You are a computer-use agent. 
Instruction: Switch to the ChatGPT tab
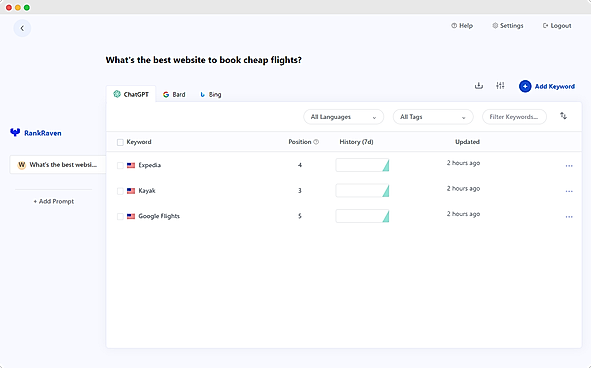pos(131,94)
